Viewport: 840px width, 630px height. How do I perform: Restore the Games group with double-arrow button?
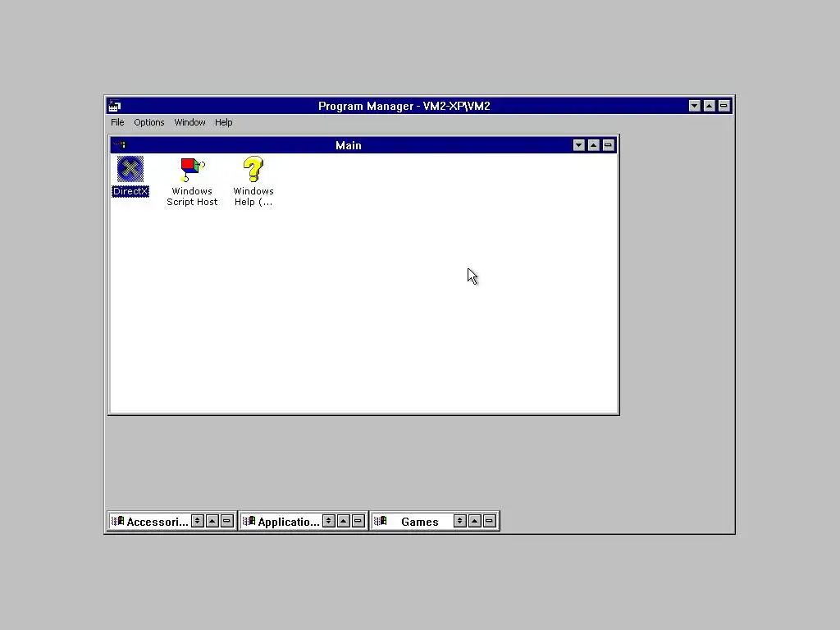460,521
